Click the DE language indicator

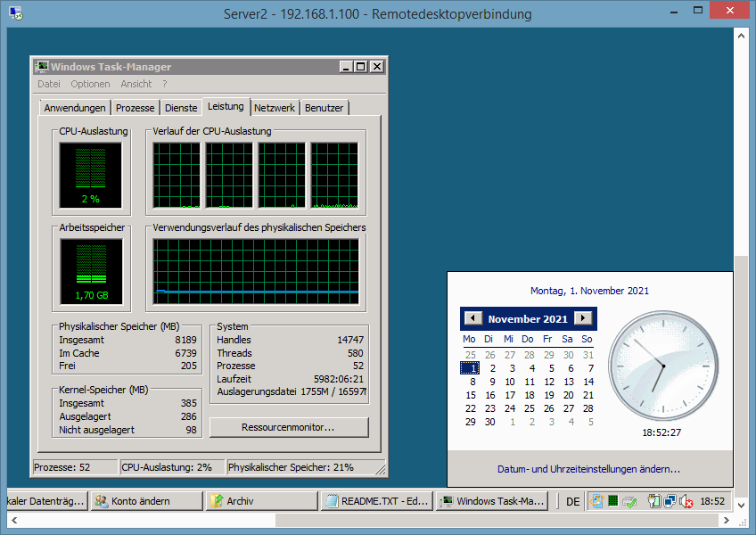572,502
